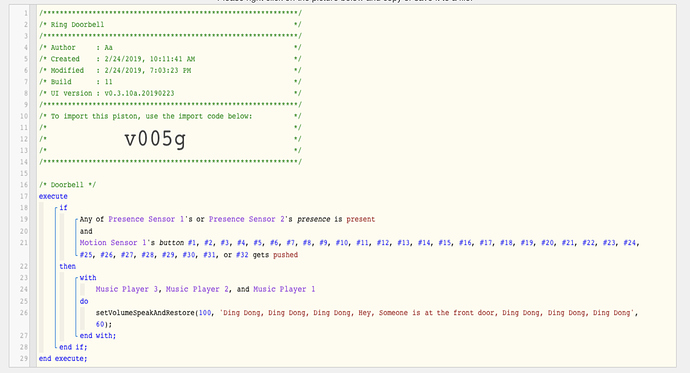Click the 'and' operator on line 20

coord(86,231)
